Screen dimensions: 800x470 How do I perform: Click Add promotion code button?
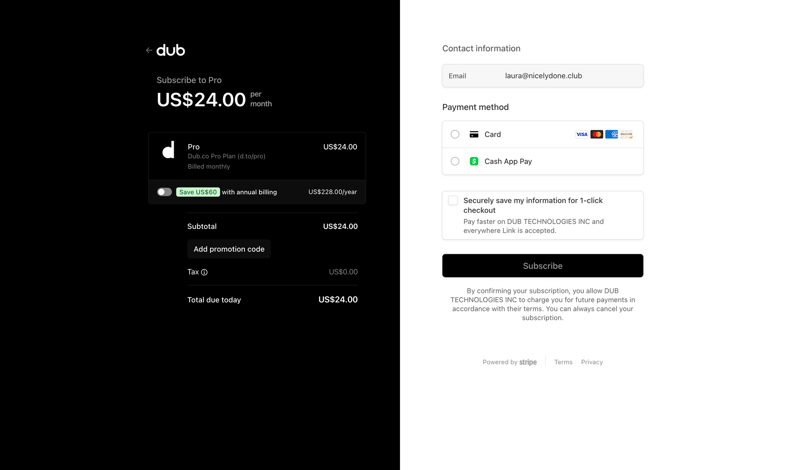point(229,249)
